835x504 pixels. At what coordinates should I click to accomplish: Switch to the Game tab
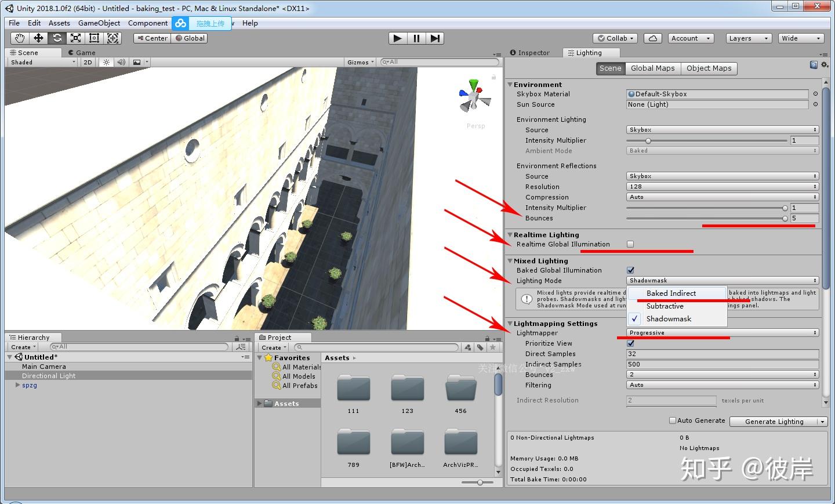82,52
